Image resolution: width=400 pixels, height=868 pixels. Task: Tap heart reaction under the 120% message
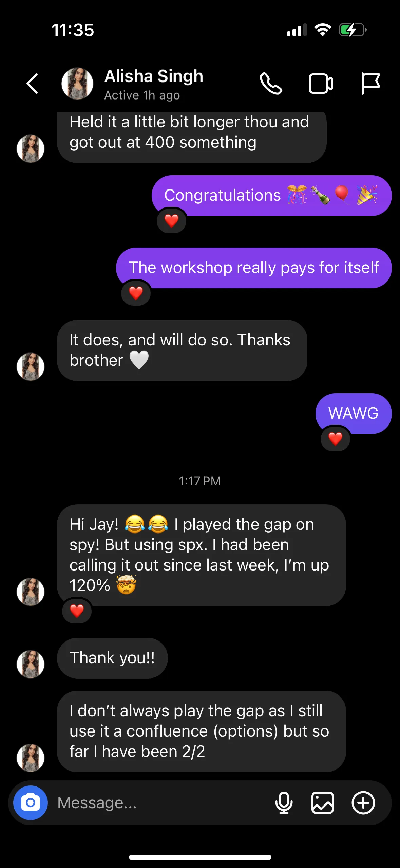(77, 611)
